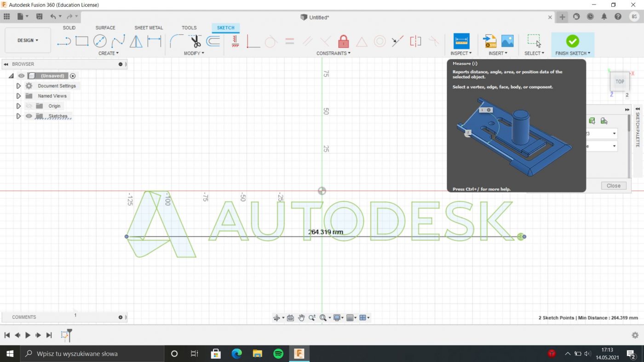Select the 2-Point Rectangle sketch tool
644x362 pixels.
pyautogui.click(x=82, y=41)
